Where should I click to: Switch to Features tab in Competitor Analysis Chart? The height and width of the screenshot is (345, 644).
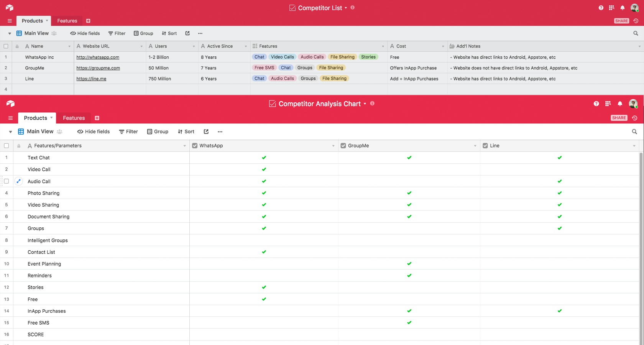click(74, 118)
